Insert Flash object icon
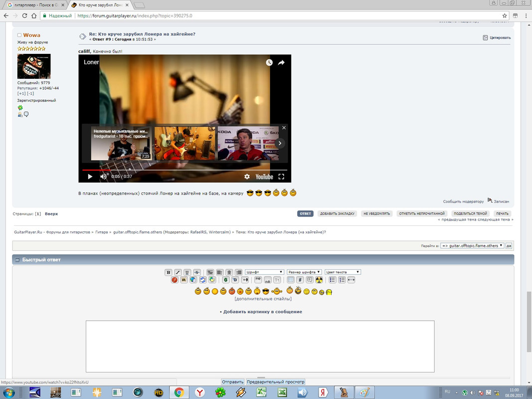The image size is (532, 399). [x=175, y=280]
